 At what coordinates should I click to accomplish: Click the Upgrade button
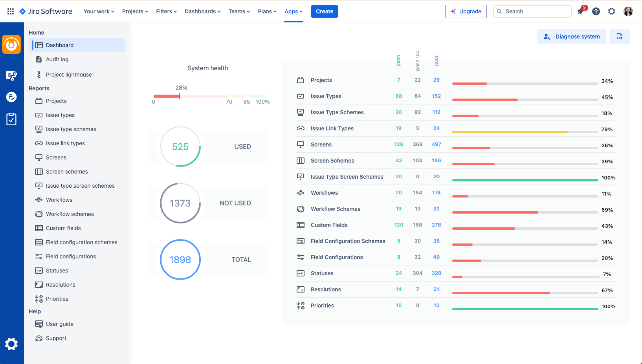point(466,11)
